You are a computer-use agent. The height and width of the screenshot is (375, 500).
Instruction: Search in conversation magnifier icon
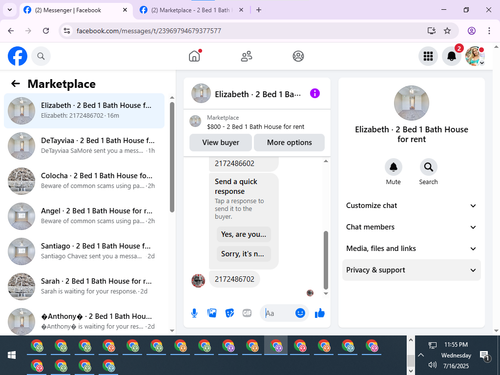[x=428, y=167]
